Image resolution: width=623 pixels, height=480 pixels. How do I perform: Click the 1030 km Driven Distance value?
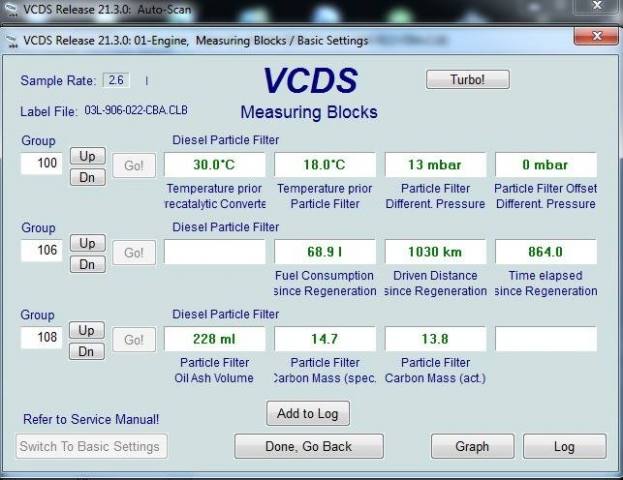click(434, 252)
